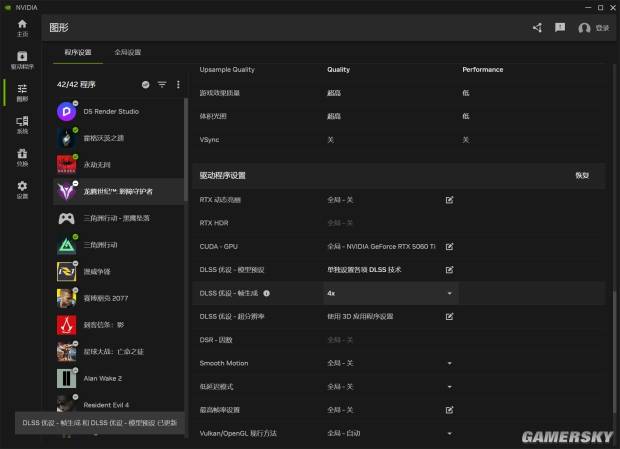Click the DLSS override toast notification
The width and height of the screenshot is (620, 449).
click(x=100, y=423)
